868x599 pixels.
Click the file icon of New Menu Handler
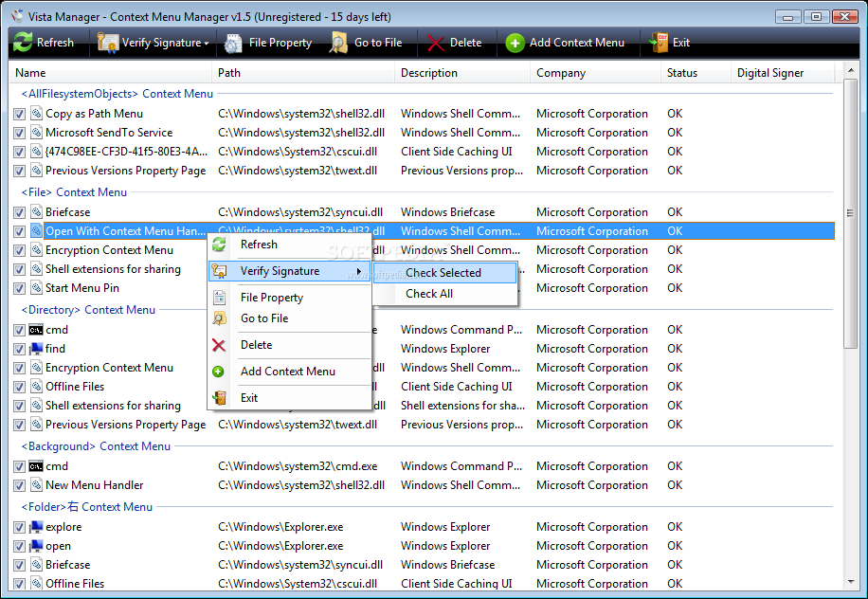pyautogui.click(x=36, y=485)
